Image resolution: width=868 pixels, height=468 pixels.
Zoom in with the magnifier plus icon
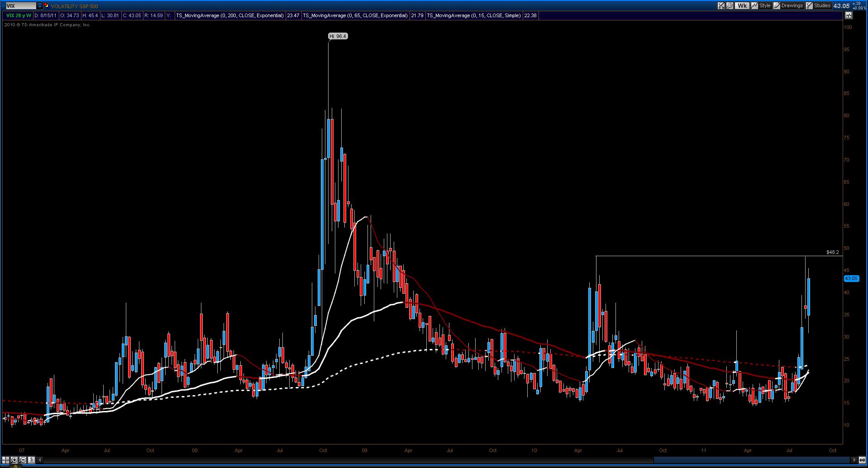tap(14, 460)
